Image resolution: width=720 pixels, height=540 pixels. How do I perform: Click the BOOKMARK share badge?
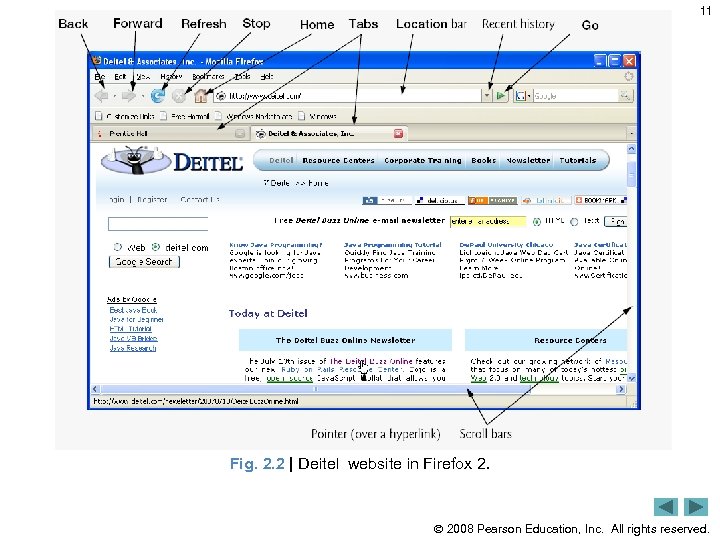(x=601, y=200)
